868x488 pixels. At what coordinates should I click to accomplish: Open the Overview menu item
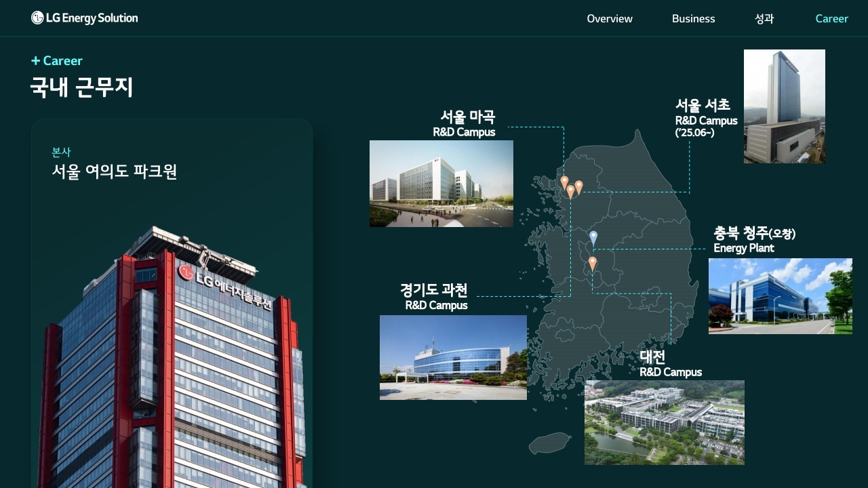coord(609,19)
